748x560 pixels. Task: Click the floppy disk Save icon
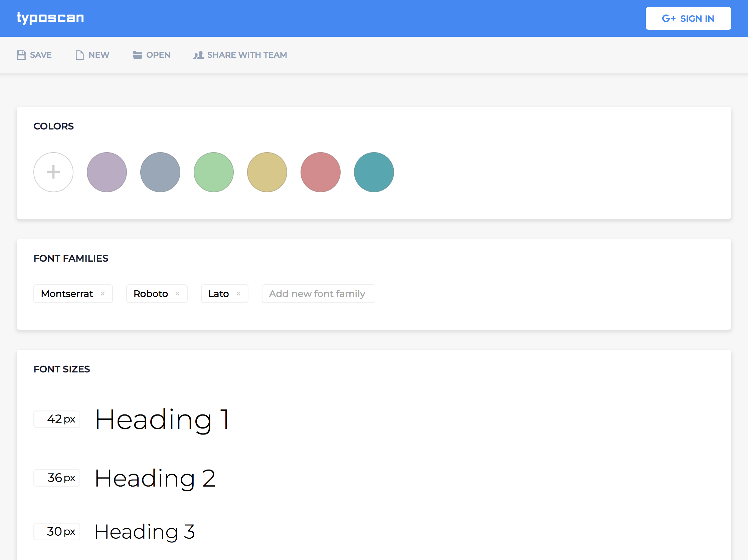pos(21,55)
